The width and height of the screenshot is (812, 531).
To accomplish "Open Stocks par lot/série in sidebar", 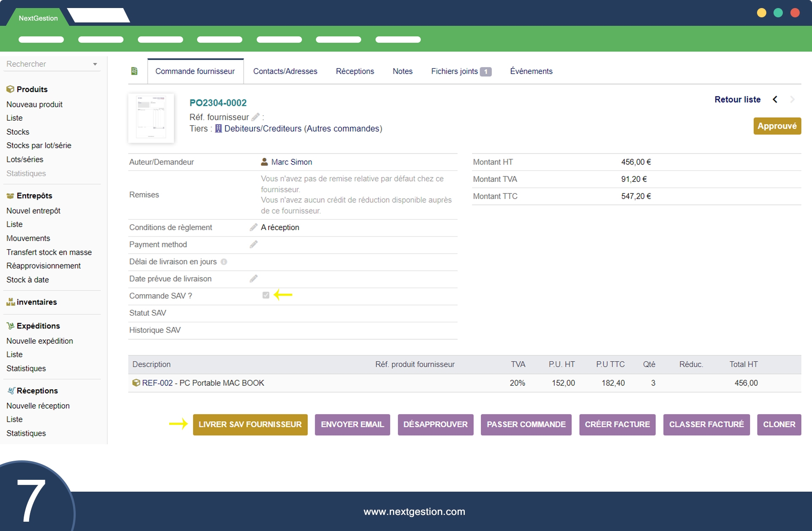I will coord(39,146).
